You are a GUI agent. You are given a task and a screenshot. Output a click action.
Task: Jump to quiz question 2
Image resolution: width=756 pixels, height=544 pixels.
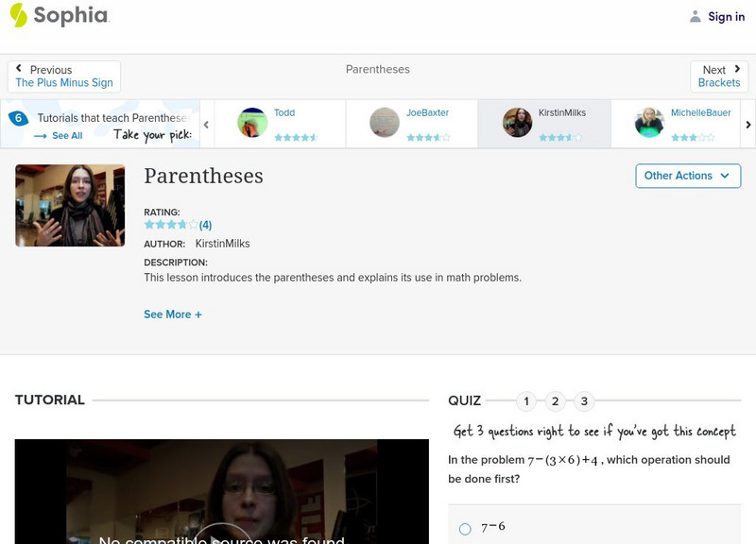pyautogui.click(x=556, y=401)
